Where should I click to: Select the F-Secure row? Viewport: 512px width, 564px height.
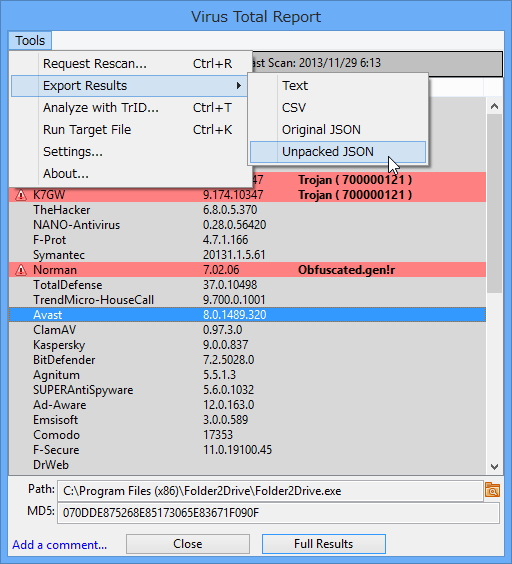[247, 450]
